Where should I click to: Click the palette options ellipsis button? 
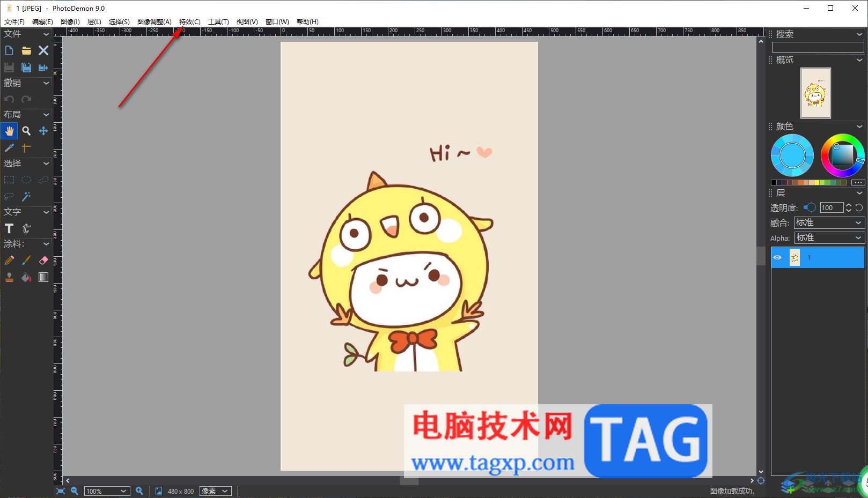point(858,183)
